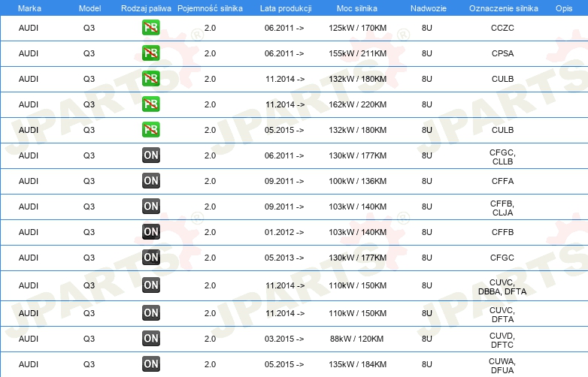Select the 155kW / 211KM power cell
This screenshot has height=377, width=588.
click(x=357, y=53)
